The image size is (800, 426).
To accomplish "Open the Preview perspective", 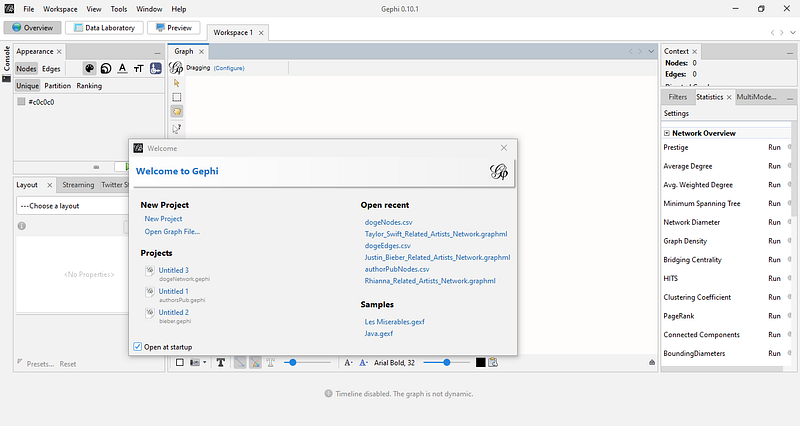I will pyautogui.click(x=173, y=28).
